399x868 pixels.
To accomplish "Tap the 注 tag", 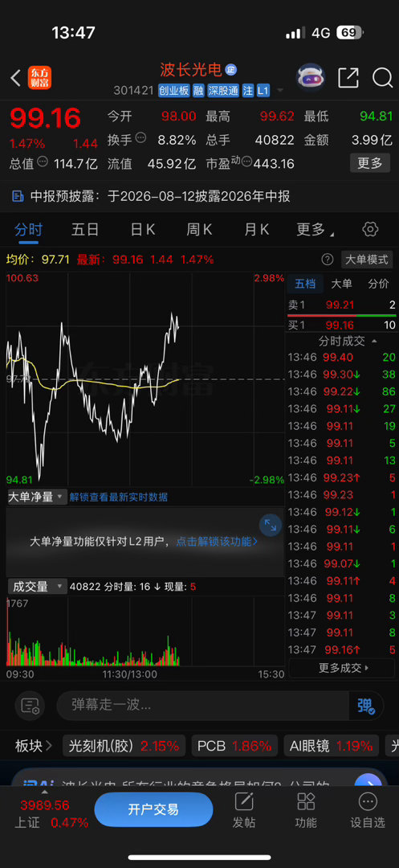I will (248, 90).
